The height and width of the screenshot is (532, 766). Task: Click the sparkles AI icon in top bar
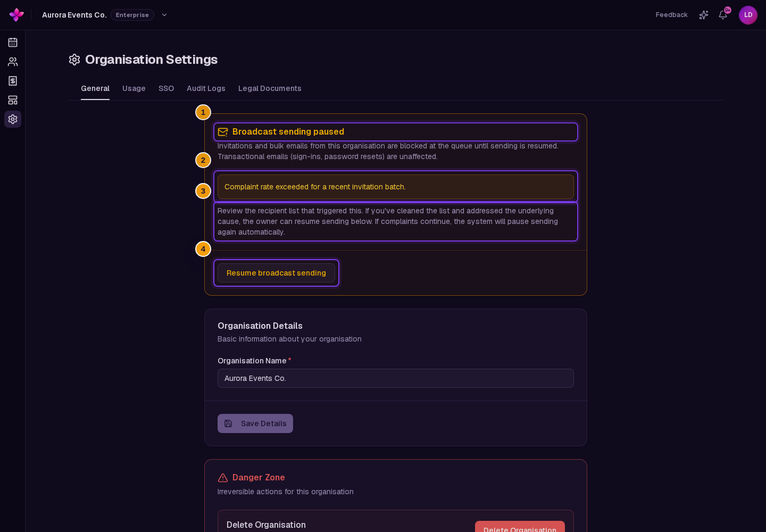pos(704,15)
